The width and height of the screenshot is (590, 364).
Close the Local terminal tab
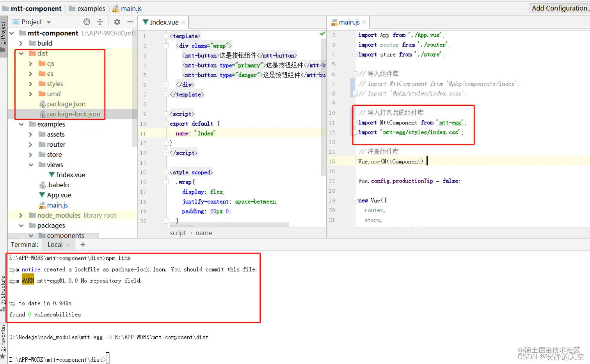(68, 245)
